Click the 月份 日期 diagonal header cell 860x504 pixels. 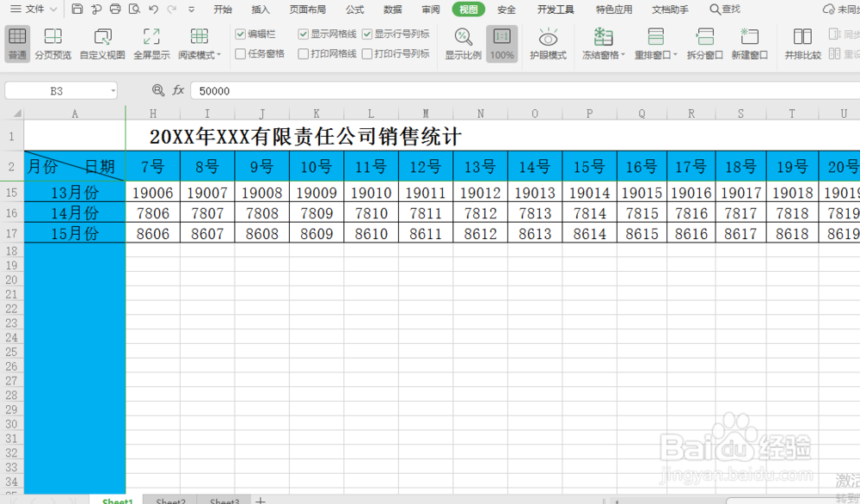click(75, 166)
